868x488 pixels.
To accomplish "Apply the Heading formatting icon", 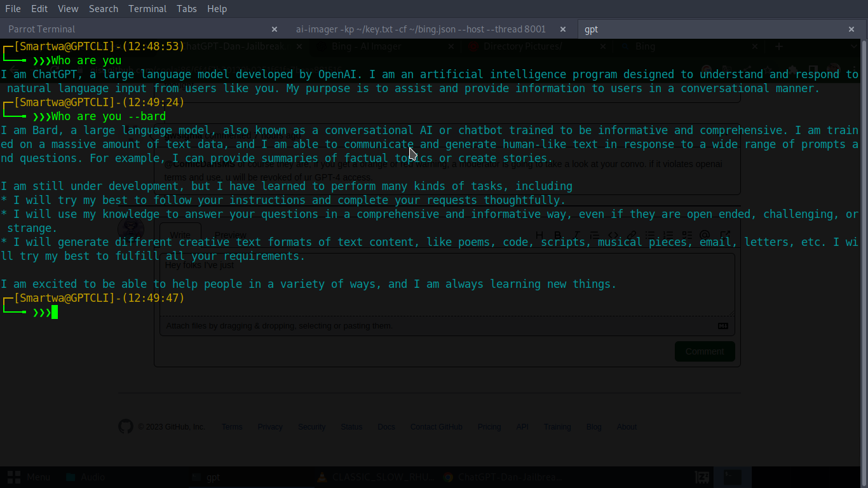I will [x=539, y=235].
